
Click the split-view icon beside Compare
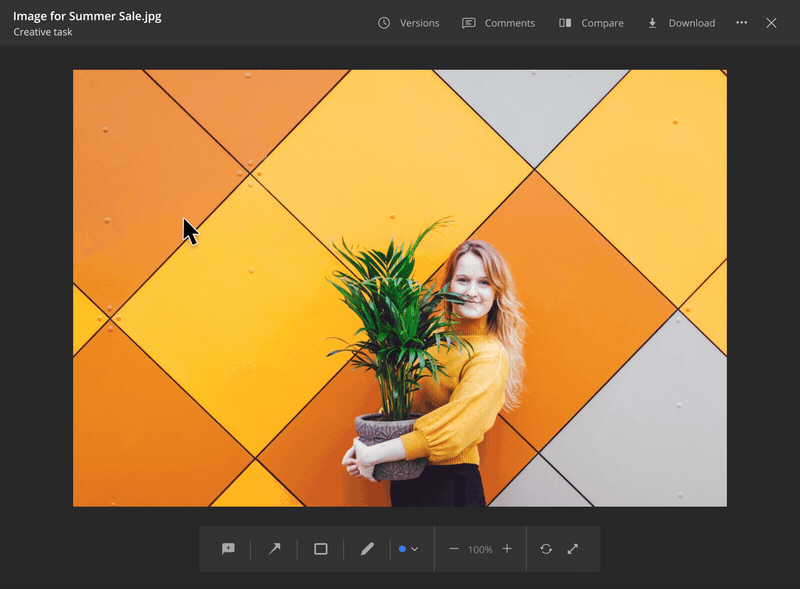[565, 23]
